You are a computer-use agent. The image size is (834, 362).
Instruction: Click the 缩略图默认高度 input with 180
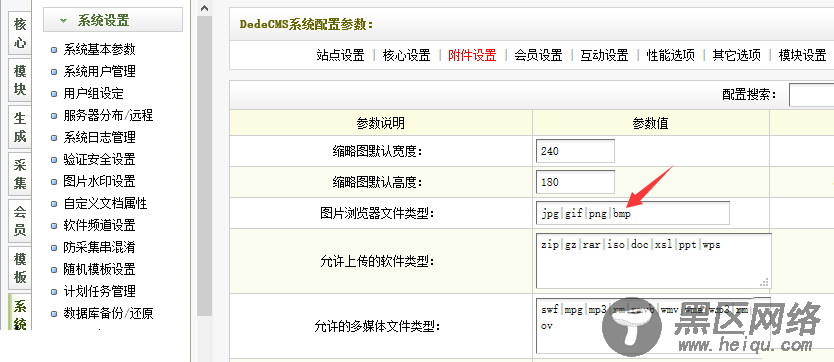pos(575,182)
